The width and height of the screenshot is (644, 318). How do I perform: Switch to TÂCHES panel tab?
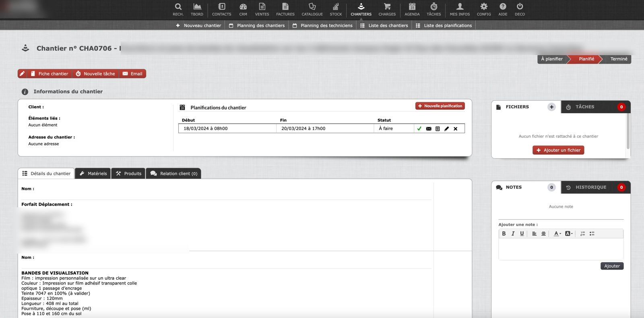[x=596, y=107]
